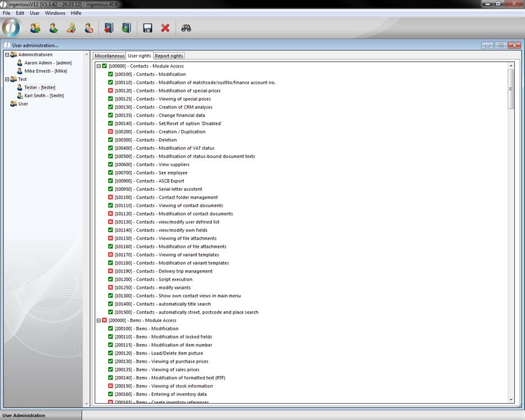Click the block user toolbar icon
The width and height of the screenshot is (525, 420).
click(89, 28)
